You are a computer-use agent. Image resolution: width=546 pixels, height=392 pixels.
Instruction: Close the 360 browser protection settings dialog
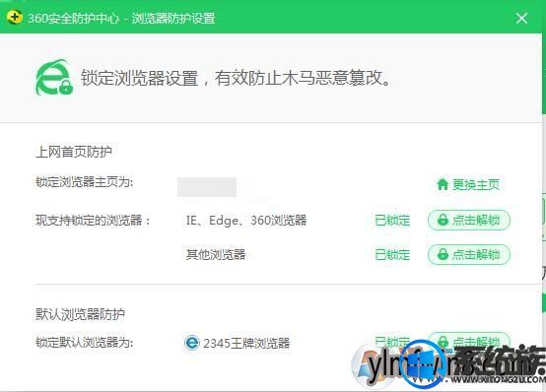[x=521, y=18]
